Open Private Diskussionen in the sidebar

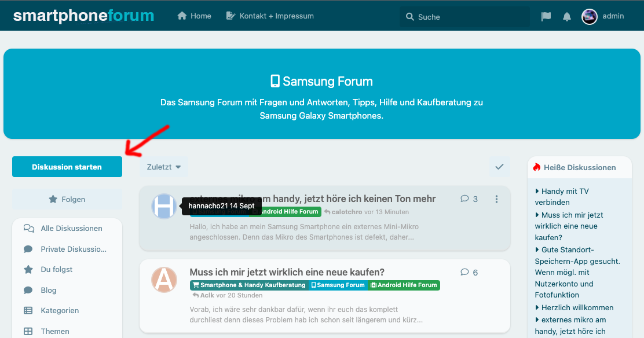click(x=73, y=249)
